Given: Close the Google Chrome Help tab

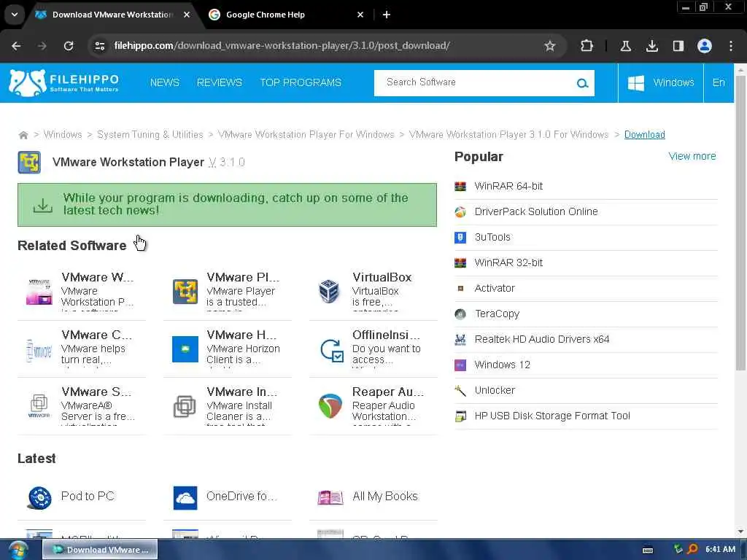Looking at the screenshot, I should (x=360, y=15).
